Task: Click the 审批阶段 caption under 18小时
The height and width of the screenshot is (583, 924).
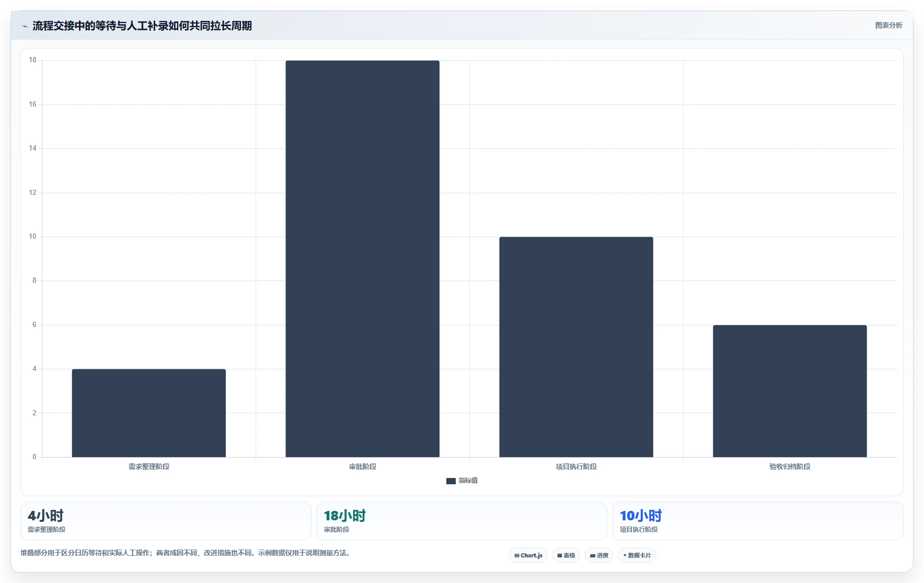Action: pyautogui.click(x=337, y=529)
